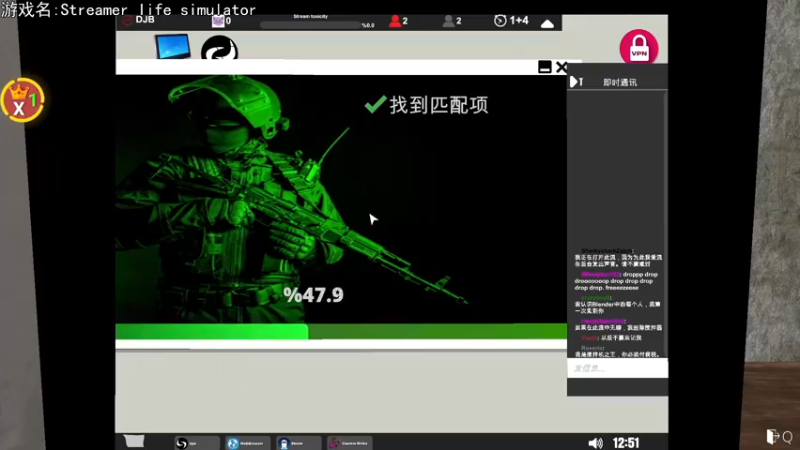
Task: Click the crazyboy chat username
Action: 596,298
